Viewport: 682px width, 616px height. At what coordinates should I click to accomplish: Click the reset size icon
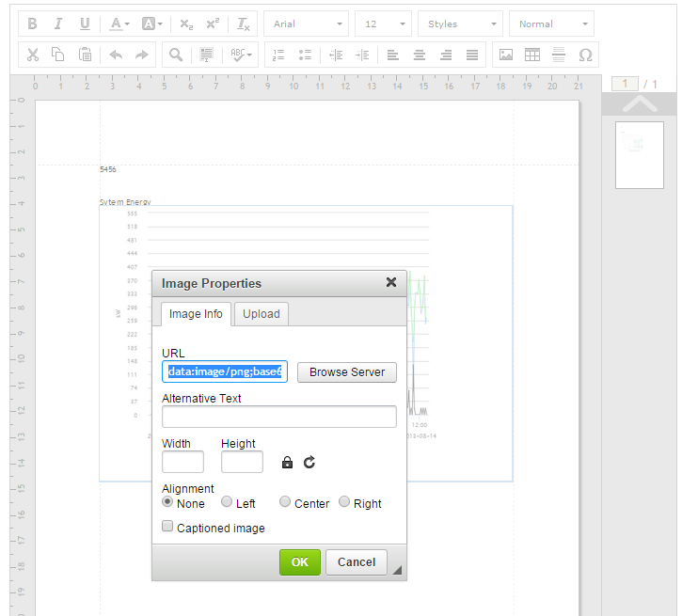pyautogui.click(x=309, y=463)
